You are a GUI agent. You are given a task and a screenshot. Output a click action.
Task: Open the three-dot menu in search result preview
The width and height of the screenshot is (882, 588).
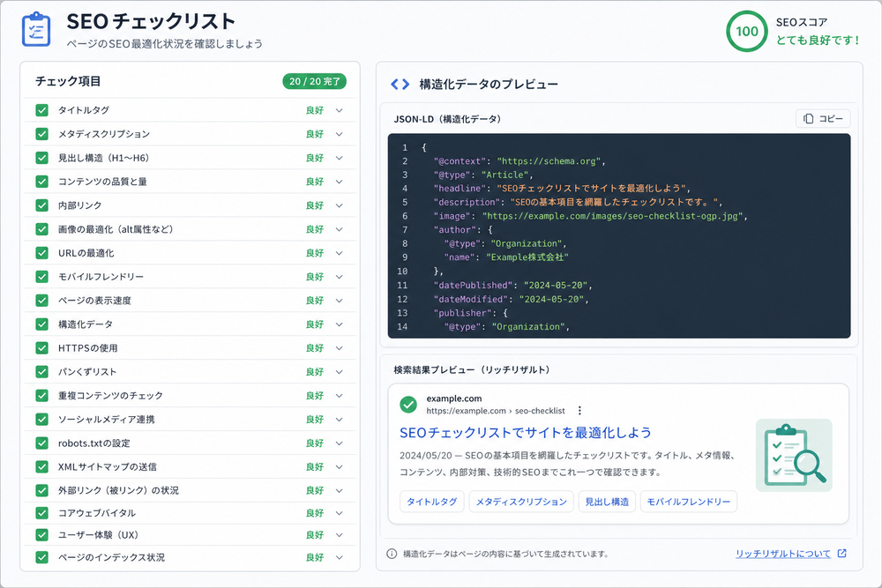(579, 411)
